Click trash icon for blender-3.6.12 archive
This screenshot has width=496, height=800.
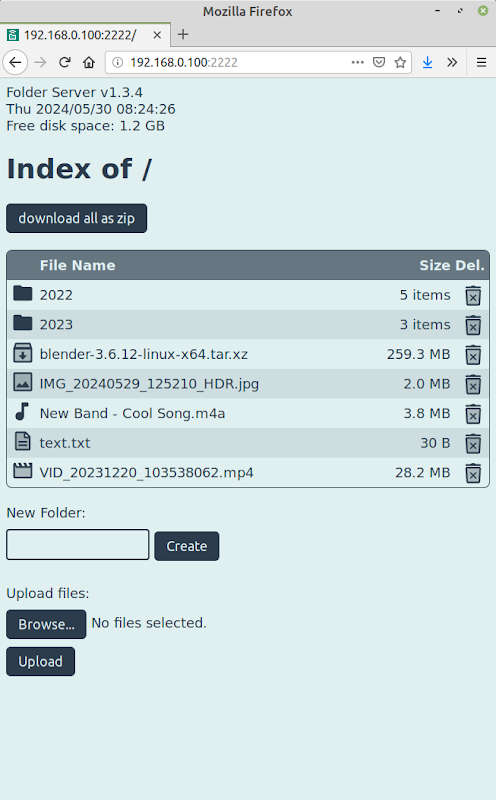pos(473,355)
